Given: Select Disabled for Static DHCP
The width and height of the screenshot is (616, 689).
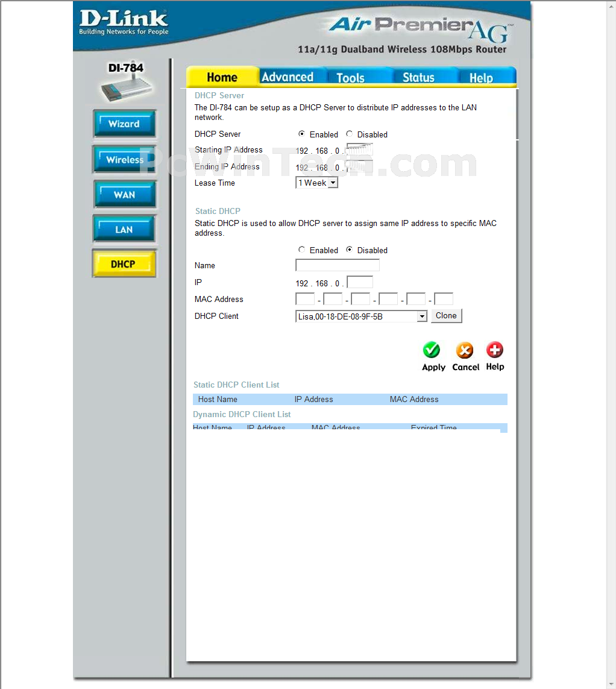Looking at the screenshot, I should (350, 250).
